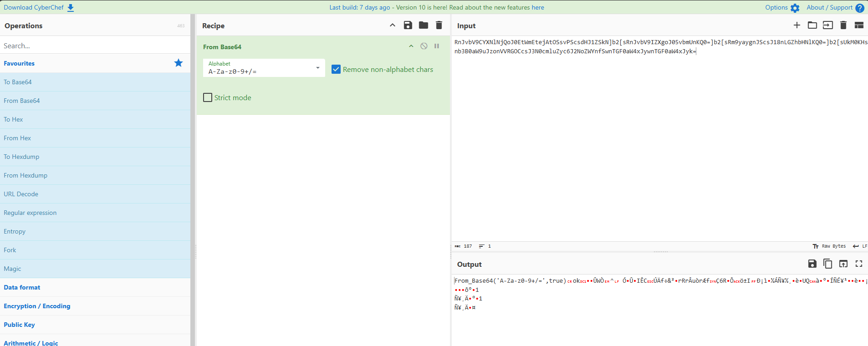Screen dimensions: 868x346
Task: Clear recipe with trash icon
Action: coord(439,25)
